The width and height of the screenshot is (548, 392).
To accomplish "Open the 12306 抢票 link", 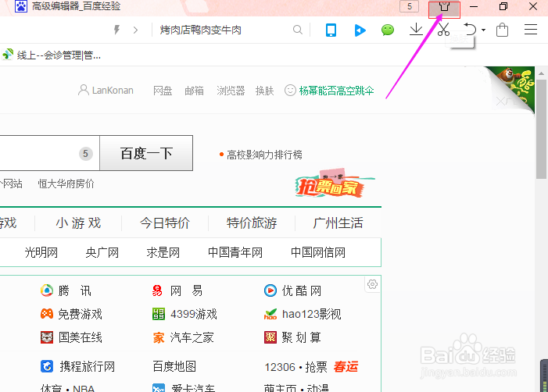I will [295, 367].
